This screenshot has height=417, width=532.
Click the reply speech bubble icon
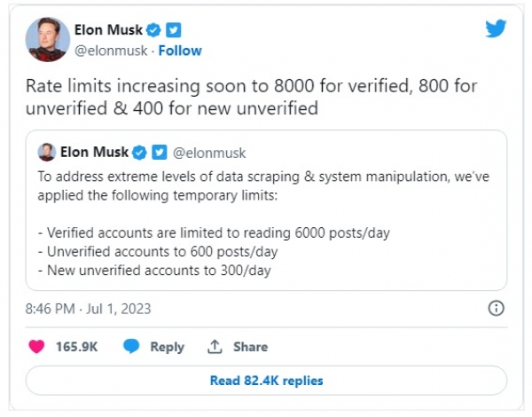pyautogui.click(x=131, y=347)
